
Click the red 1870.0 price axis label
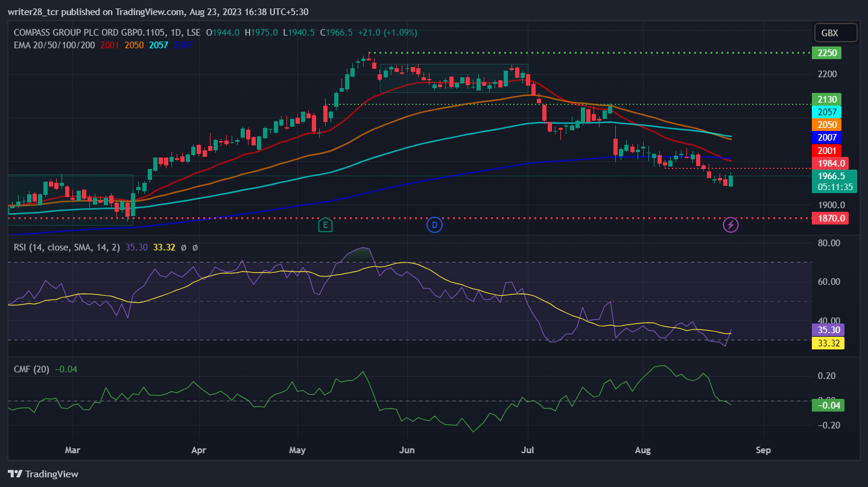830,218
